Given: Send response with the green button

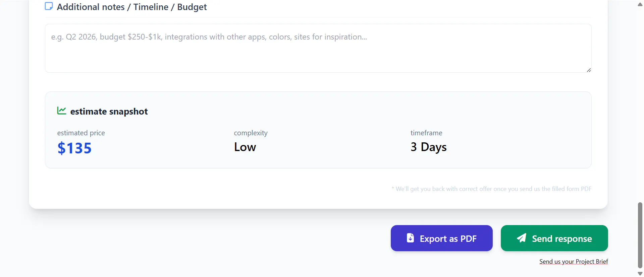Looking at the screenshot, I should [x=554, y=238].
